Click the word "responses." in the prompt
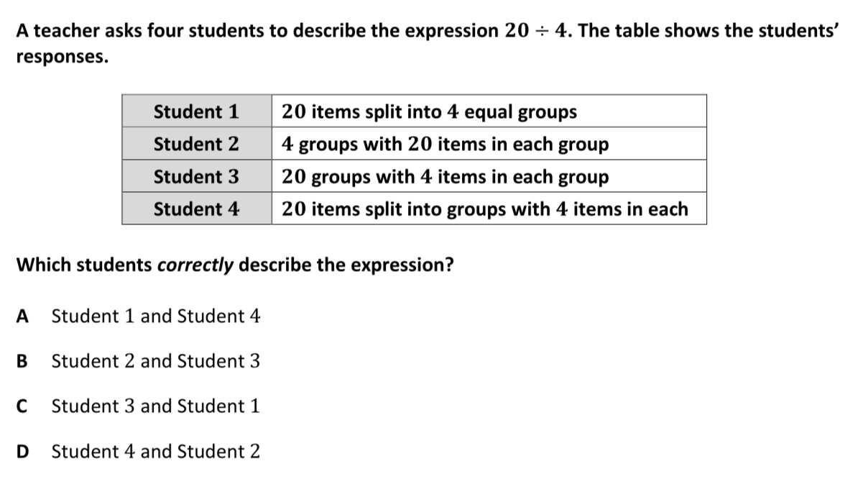 63,58
